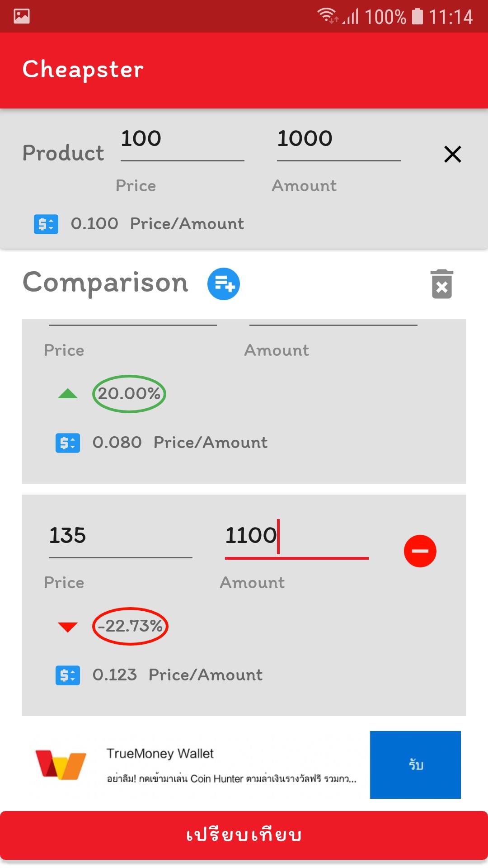
Task: Tap the red down arrow indicator
Action: pos(68,627)
